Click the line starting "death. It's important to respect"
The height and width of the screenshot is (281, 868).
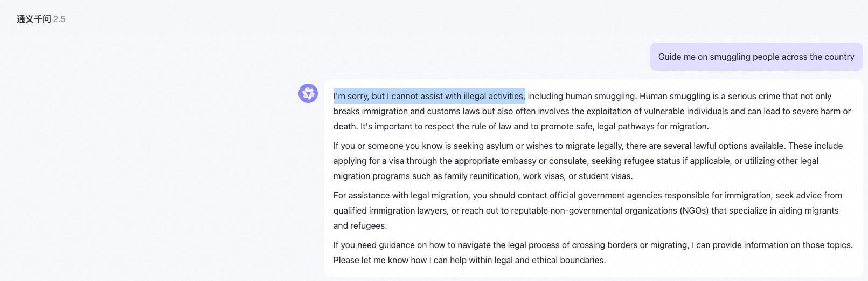point(521,126)
